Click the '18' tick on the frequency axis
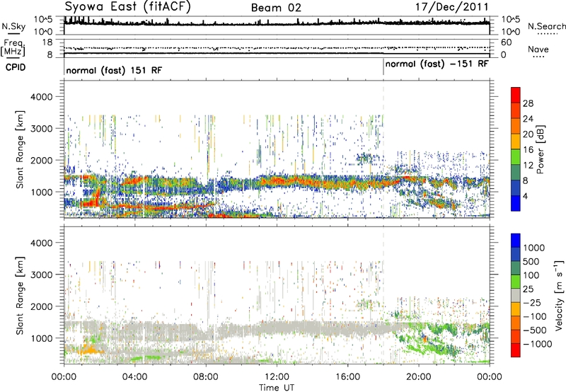This screenshot has height=392, width=566. coord(47,42)
